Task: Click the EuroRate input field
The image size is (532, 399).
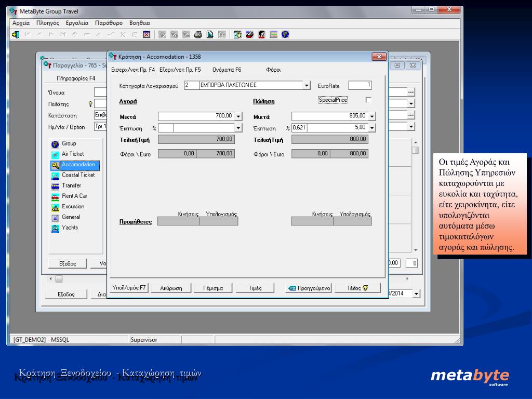Action: click(360, 85)
